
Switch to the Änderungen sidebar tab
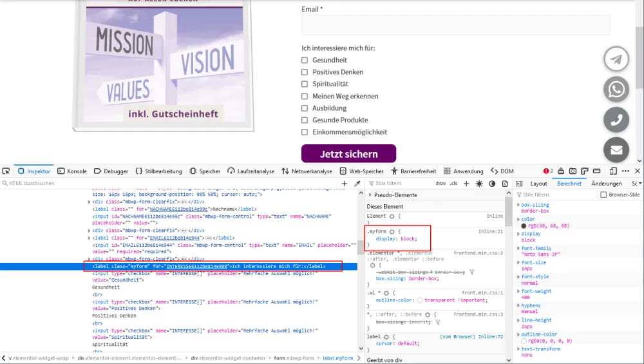coord(606,184)
